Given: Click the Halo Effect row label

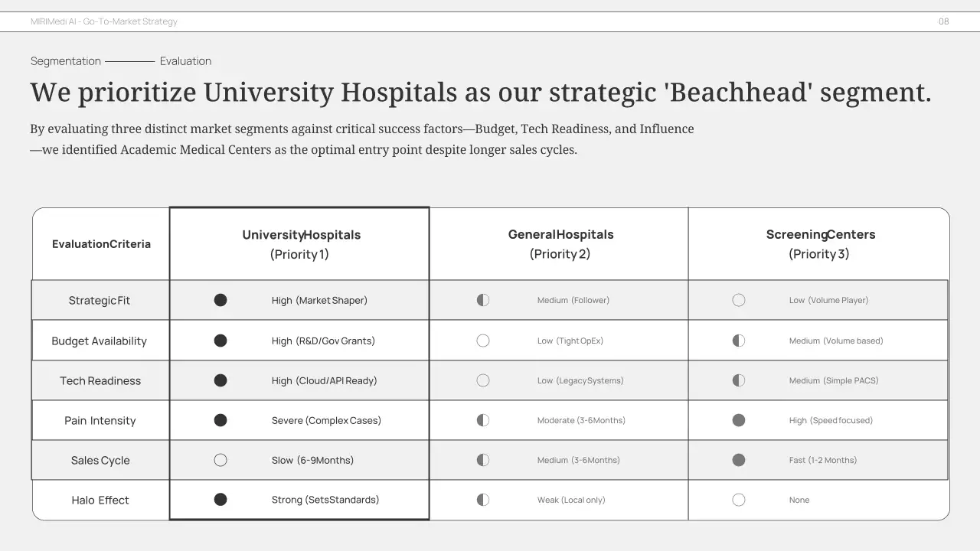Looking at the screenshot, I should (x=100, y=500).
